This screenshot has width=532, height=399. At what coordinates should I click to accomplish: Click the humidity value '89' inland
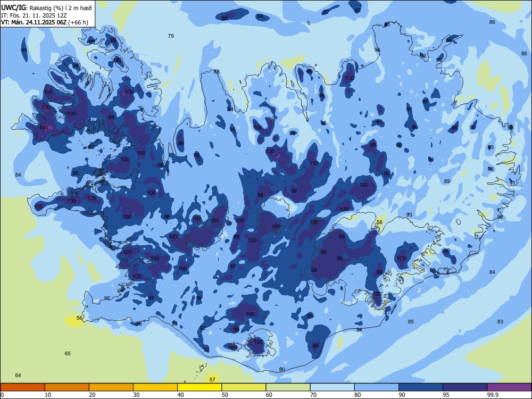[x=447, y=181]
